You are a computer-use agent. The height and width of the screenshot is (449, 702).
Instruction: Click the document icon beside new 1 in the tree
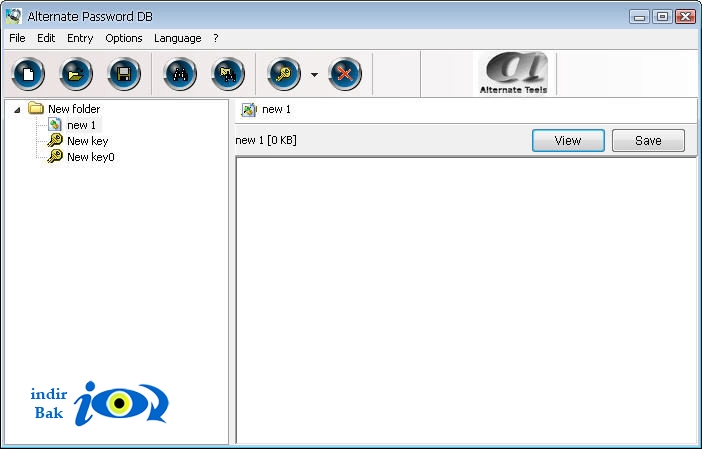pyautogui.click(x=55, y=125)
